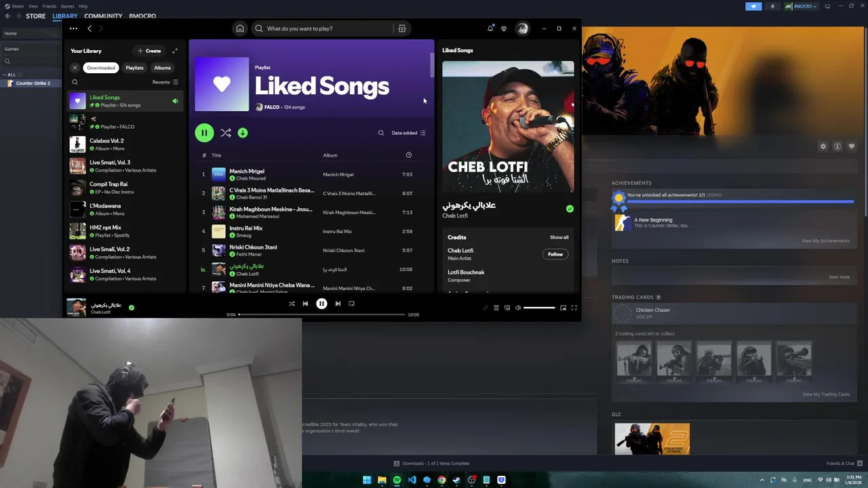868x488 pixels.
Task: Switch Spotify to full screen view
Action: (x=574, y=308)
